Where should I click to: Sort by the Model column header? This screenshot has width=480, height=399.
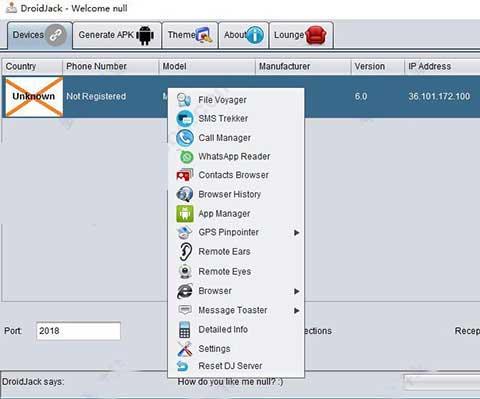[x=207, y=66]
